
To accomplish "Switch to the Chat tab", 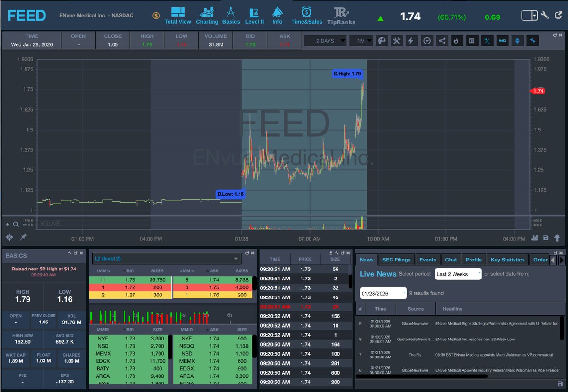I will (x=451, y=260).
